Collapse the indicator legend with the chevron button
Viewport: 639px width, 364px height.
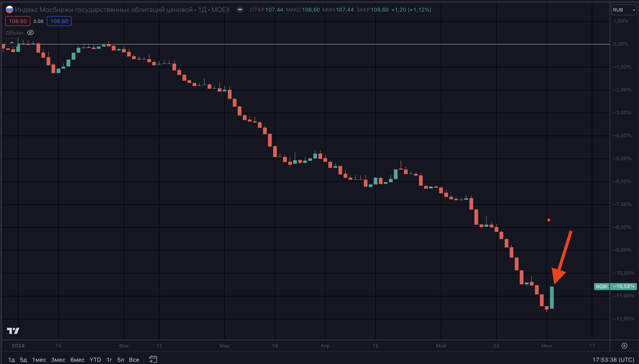pyautogui.click(x=12, y=43)
